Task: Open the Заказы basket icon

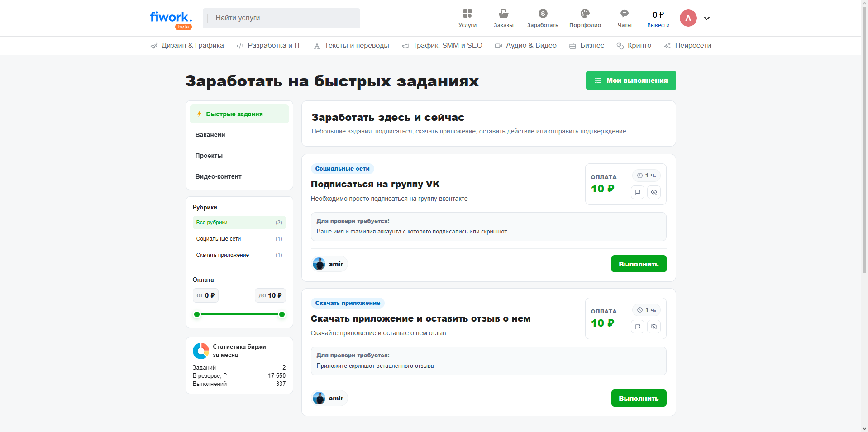Action: click(x=504, y=14)
